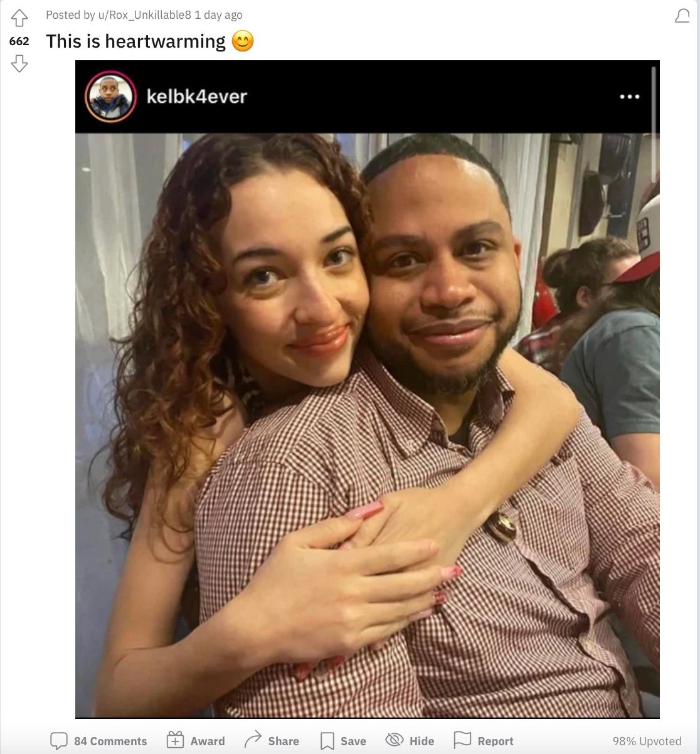
Task: Click the speech bubble comments icon
Action: point(59,741)
